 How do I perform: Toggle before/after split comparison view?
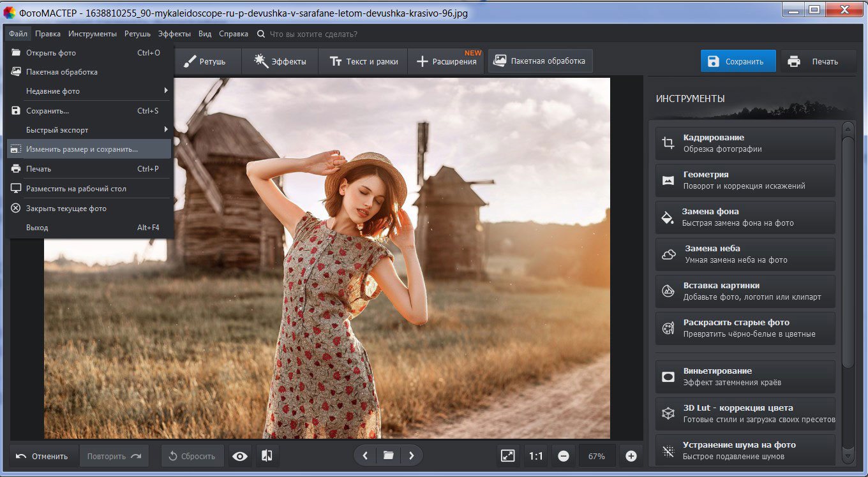267,456
